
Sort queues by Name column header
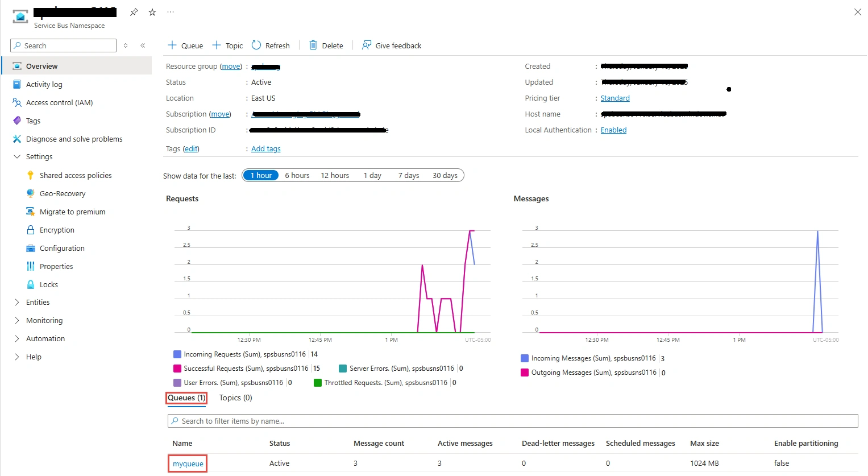tap(182, 443)
